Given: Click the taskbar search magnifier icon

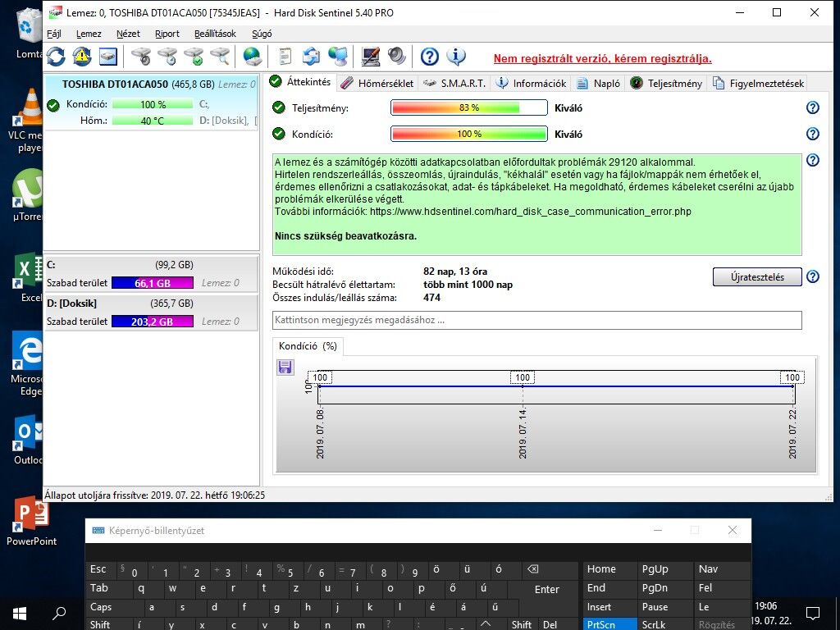Looking at the screenshot, I should (x=59, y=614).
